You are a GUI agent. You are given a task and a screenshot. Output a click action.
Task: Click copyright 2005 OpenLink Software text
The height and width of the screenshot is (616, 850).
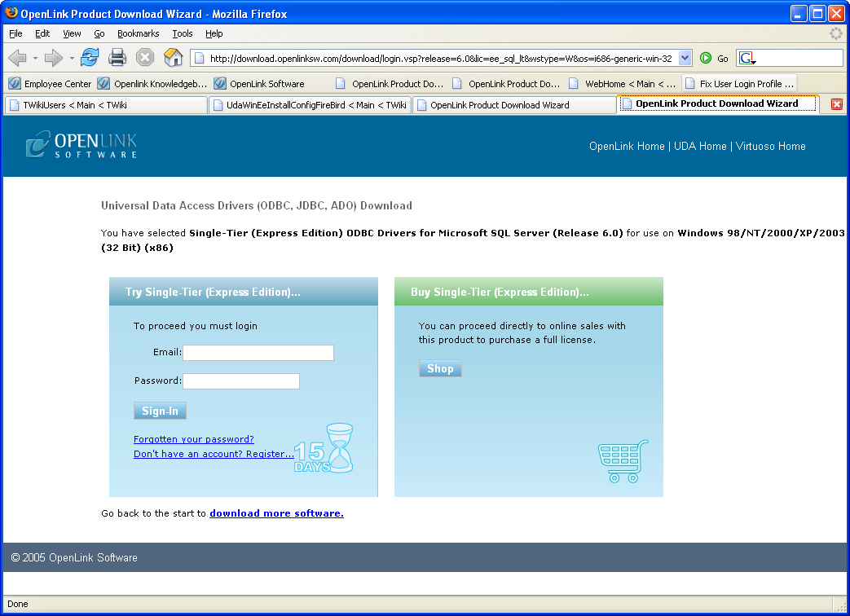74,557
